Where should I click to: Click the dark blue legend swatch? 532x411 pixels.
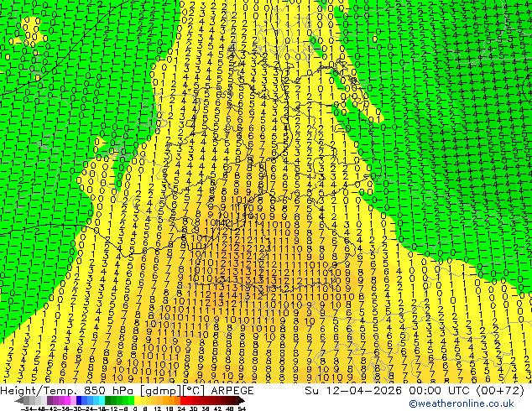[79, 401]
